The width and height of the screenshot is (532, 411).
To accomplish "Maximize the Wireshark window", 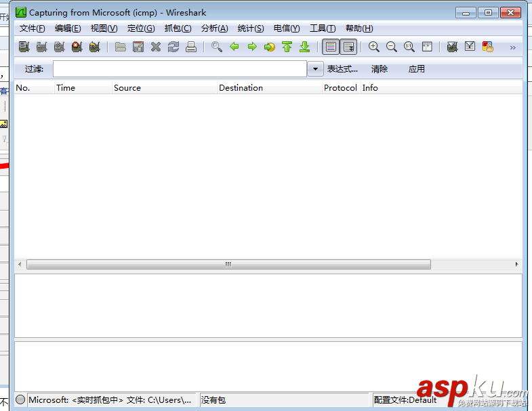I will 488,13.
